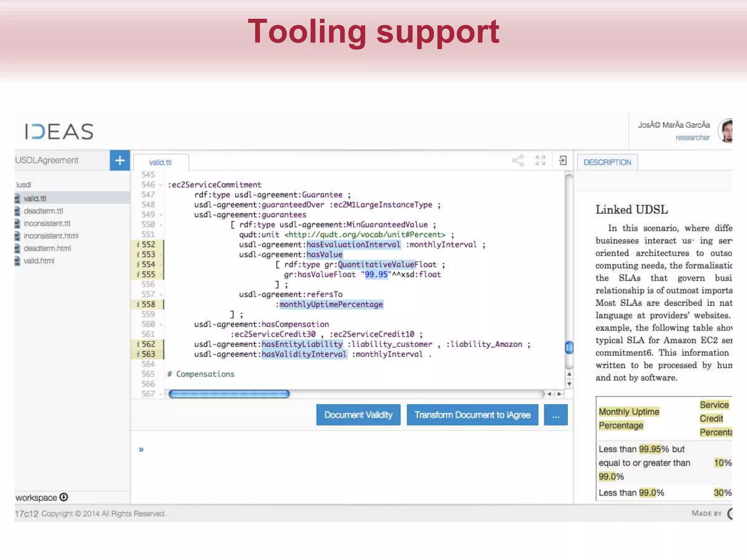Viewport: 747px width, 560px height.
Task: Click the info marker on line 552
Action: pos(138,244)
